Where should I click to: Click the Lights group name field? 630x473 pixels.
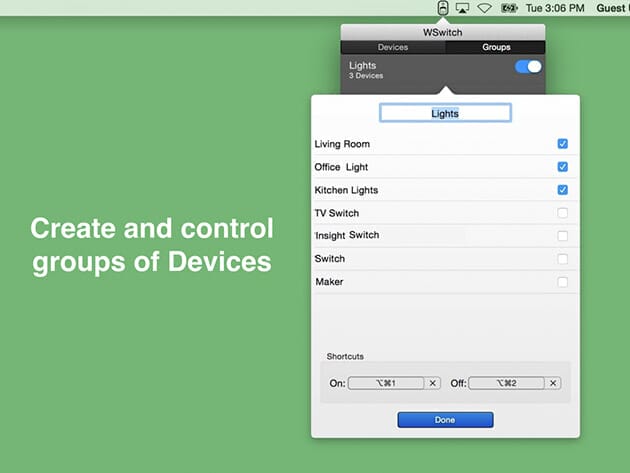pyautogui.click(x=445, y=114)
